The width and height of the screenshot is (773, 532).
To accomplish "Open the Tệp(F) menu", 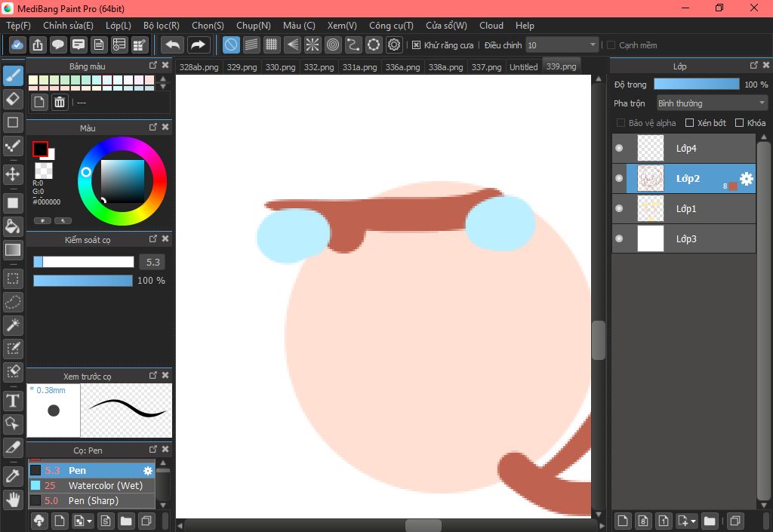I will click(x=18, y=26).
